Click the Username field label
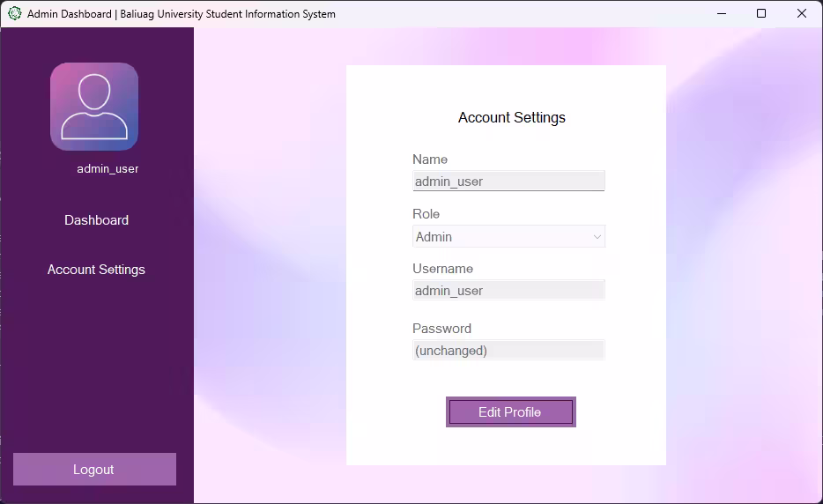This screenshot has width=823, height=504. point(442,268)
